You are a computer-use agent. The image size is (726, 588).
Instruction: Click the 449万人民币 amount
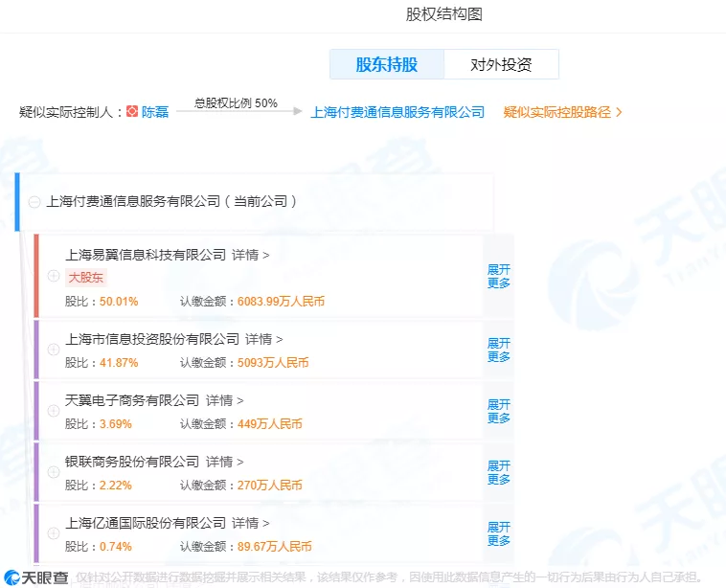[270, 423]
